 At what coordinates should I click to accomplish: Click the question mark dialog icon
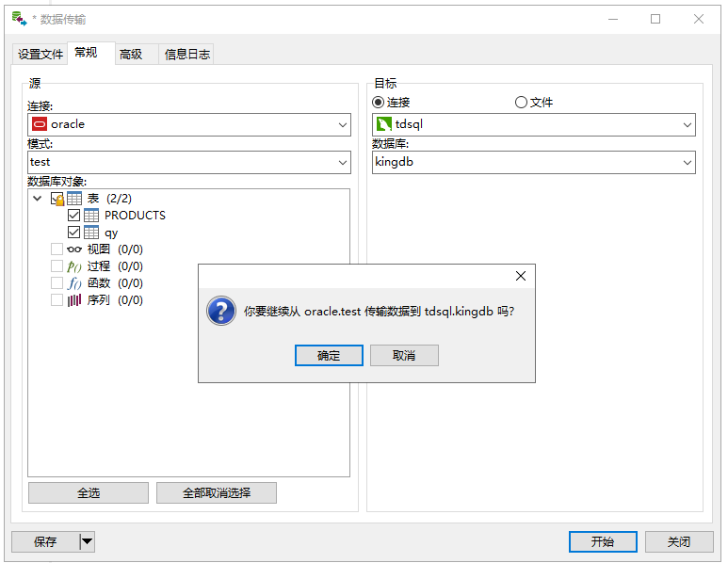(221, 311)
